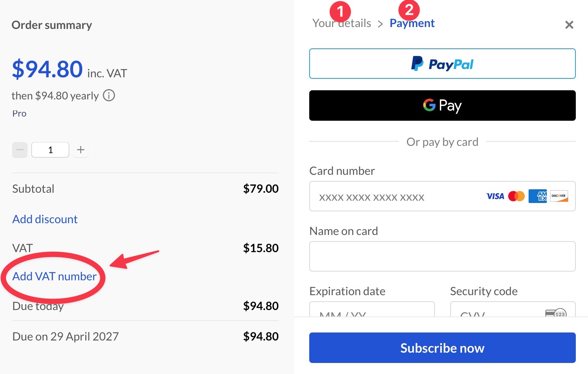Decrease quantity with the minus button

pyautogui.click(x=20, y=150)
